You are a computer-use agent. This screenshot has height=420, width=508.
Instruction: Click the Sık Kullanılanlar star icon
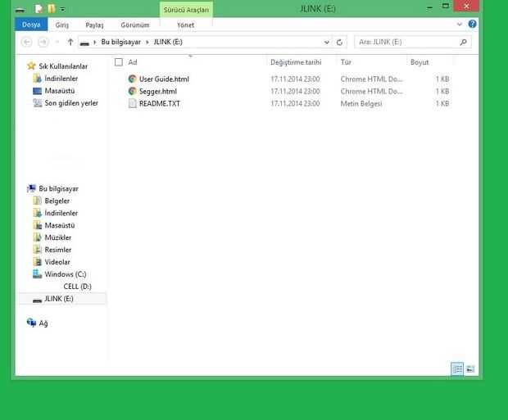[x=31, y=66]
